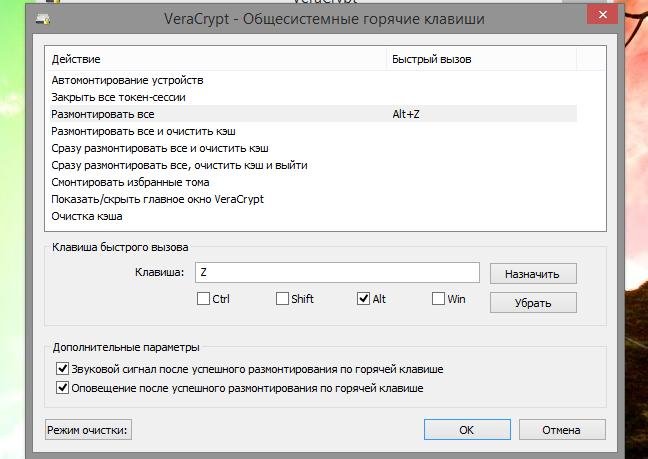Disable sound signal after successful dismount
648x459 pixels.
(64, 369)
